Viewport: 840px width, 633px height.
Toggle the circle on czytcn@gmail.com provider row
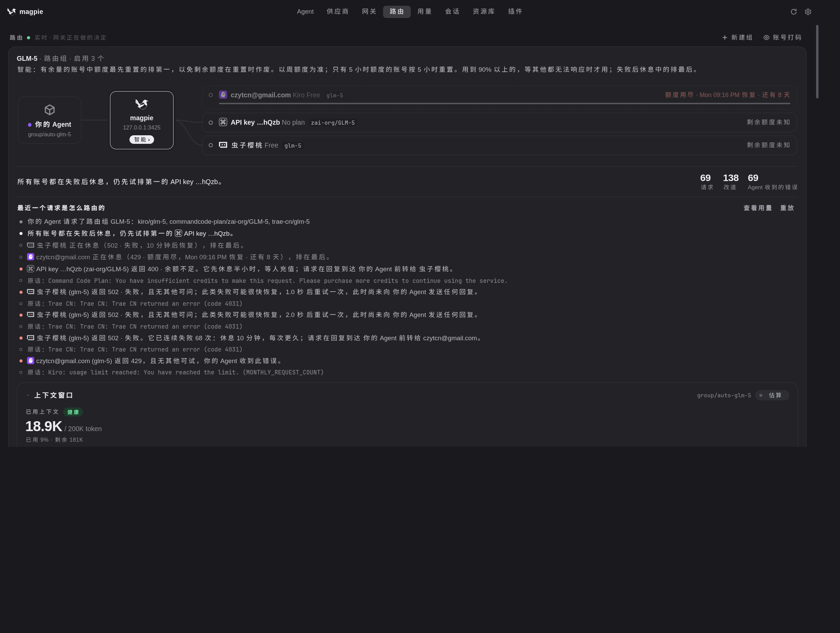(x=211, y=95)
